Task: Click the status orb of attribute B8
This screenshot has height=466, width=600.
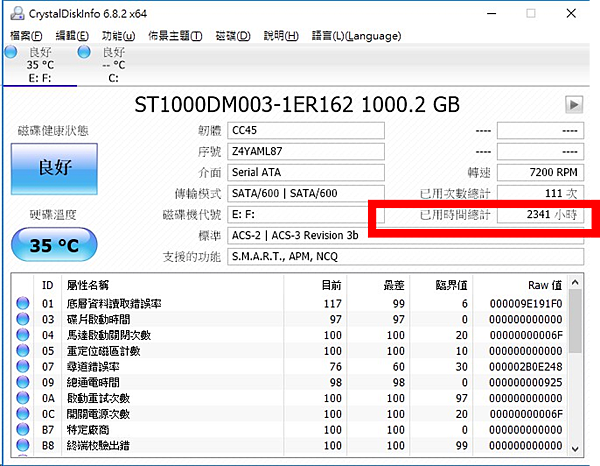Action: 23,445
